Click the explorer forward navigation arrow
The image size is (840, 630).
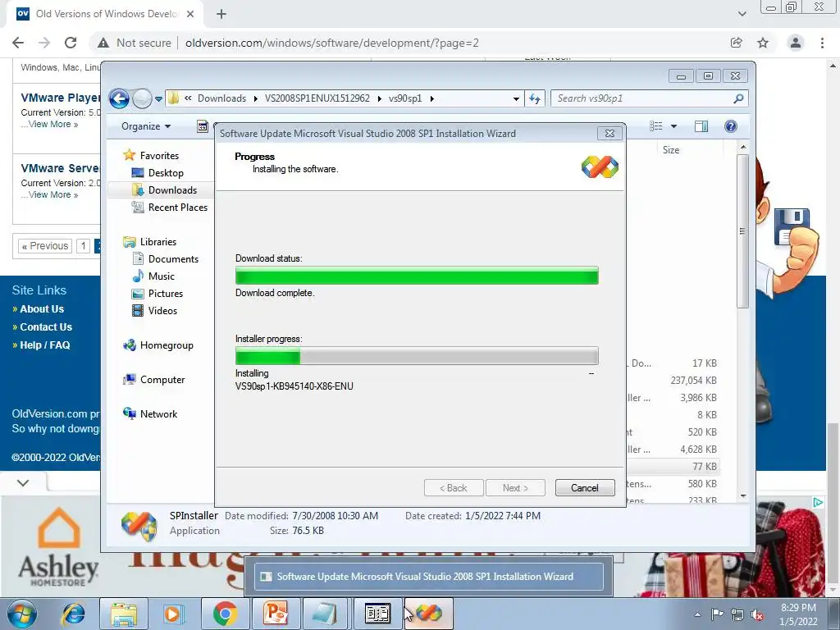(x=142, y=98)
